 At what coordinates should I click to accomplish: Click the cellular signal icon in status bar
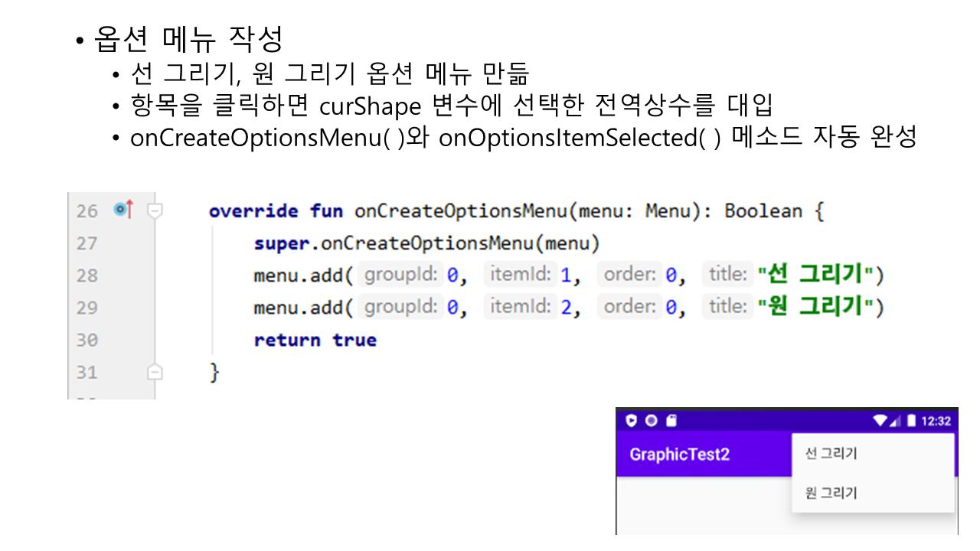(894, 421)
